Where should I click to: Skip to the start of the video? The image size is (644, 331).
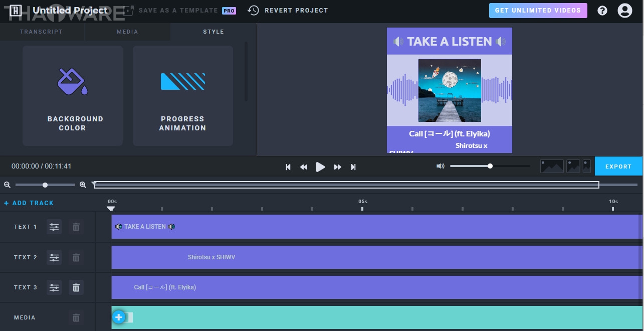point(288,167)
